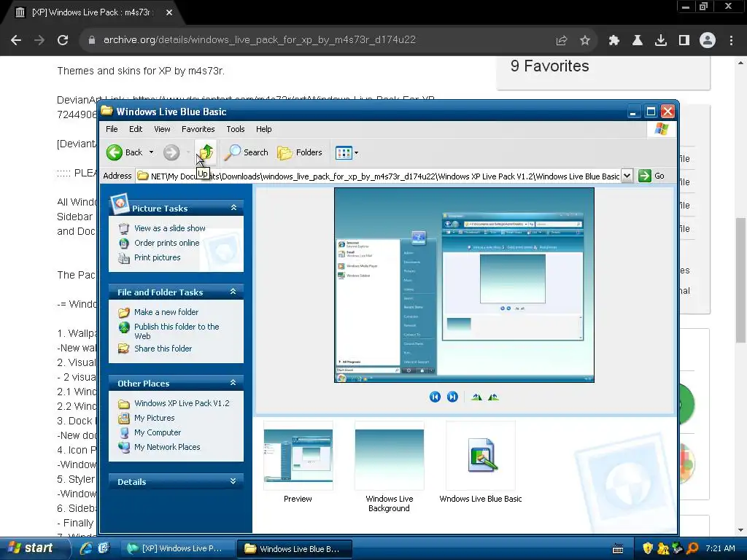Viewport: 747px width, 560px height.
Task: Click the Chrome back arrow
Action: [x=16, y=41]
